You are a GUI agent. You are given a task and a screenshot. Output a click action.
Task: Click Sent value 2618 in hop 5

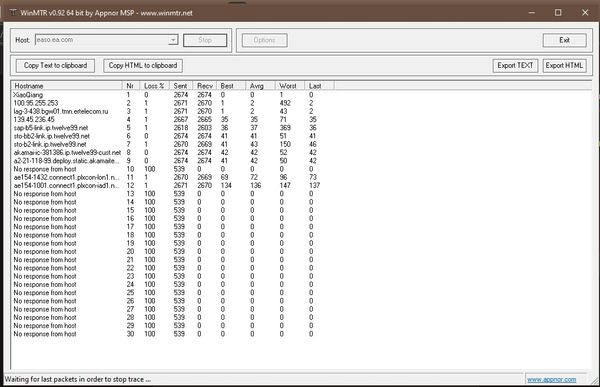click(181, 127)
